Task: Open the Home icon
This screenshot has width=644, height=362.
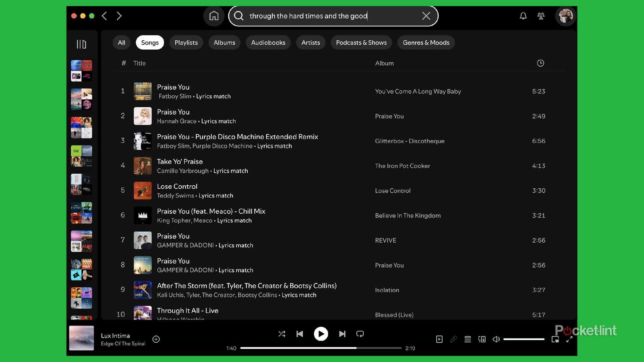Action: 214,15
